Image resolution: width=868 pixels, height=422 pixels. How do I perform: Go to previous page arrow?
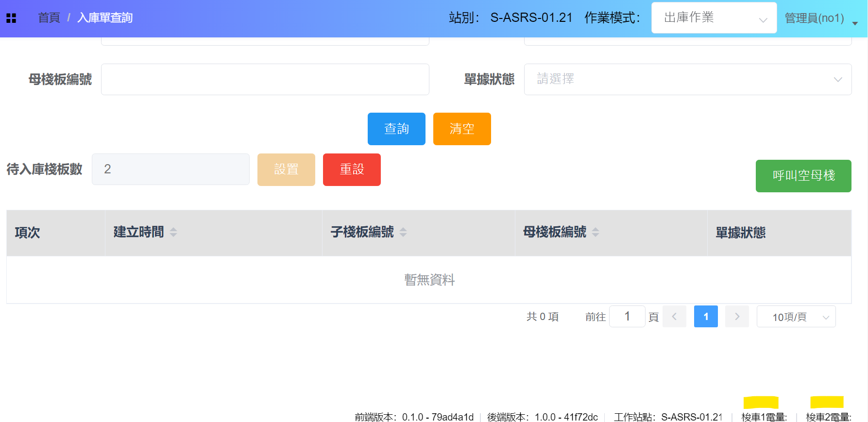[674, 317]
